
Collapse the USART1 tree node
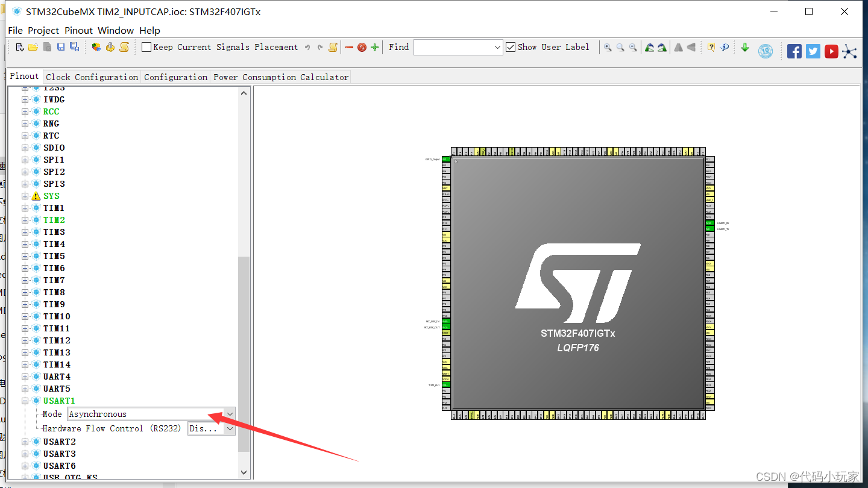[x=25, y=401]
